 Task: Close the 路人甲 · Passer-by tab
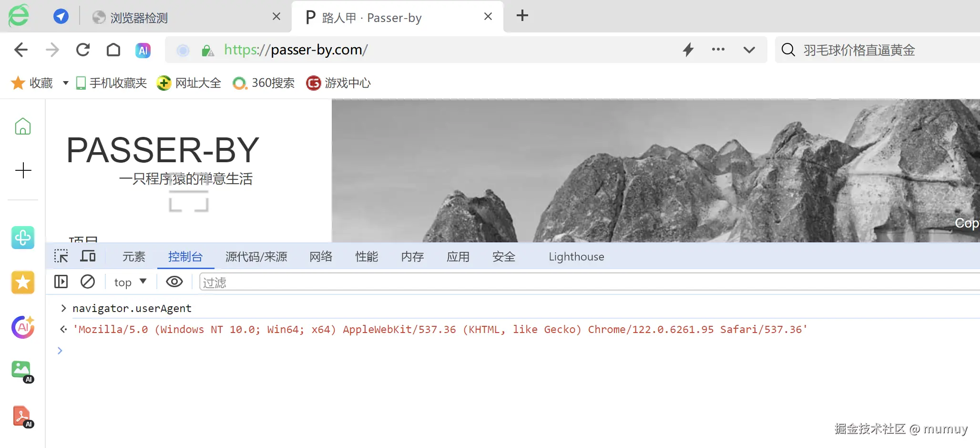click(488, 17)
